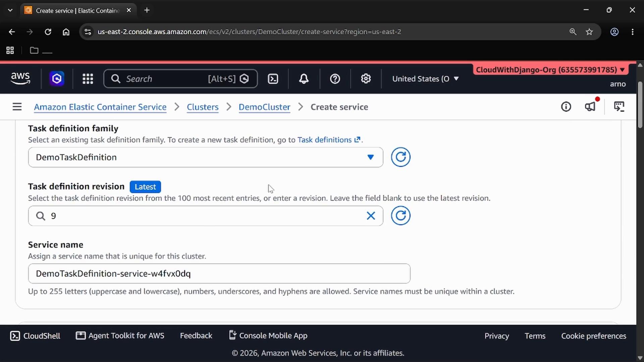Image resolution: width=644 pixels, height=362 pixels.
Task: Open the Terms link in the footer
Action: pos(535,336)
